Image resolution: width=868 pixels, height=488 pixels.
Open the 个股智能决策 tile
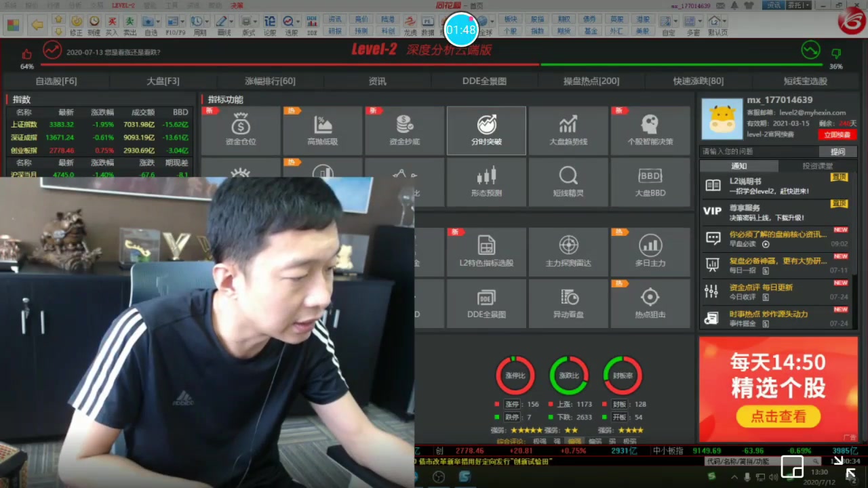[x=650, y=131]
